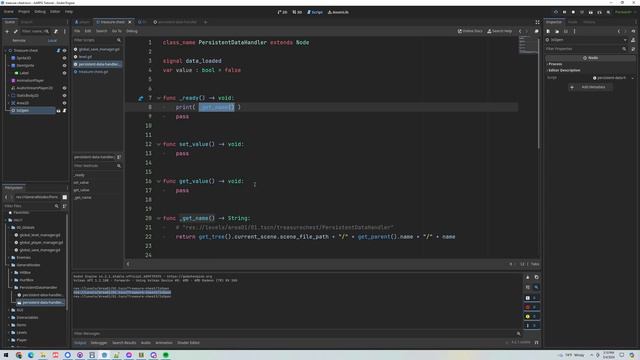Open Debug menu in top bar

(x=40, y=12)
